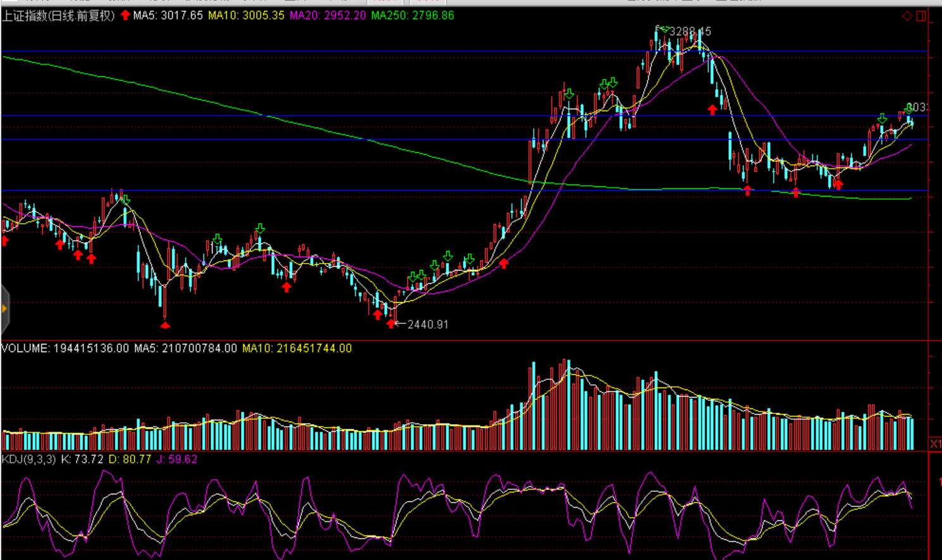Select the yellow MA10 price label

tap(246, 15)
